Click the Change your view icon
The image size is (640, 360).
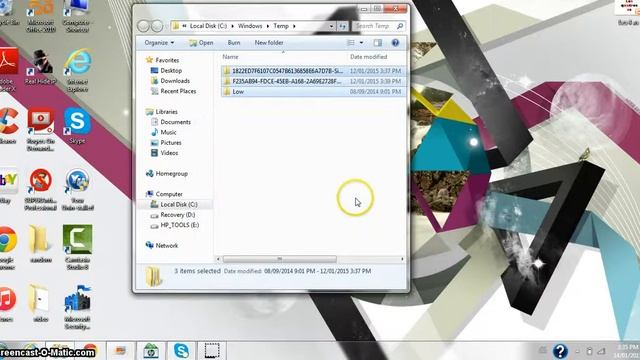click(x=351, y=42)
